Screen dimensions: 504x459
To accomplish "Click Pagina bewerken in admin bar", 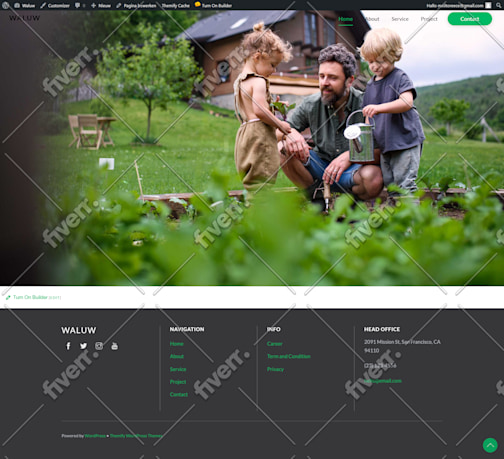I will coord(136,5).
